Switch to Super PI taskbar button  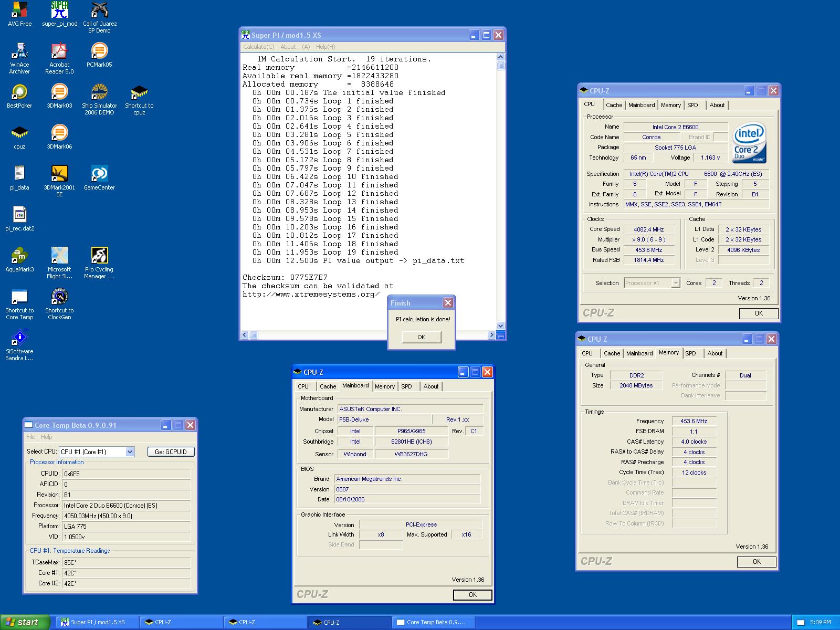tap(97, 622)
